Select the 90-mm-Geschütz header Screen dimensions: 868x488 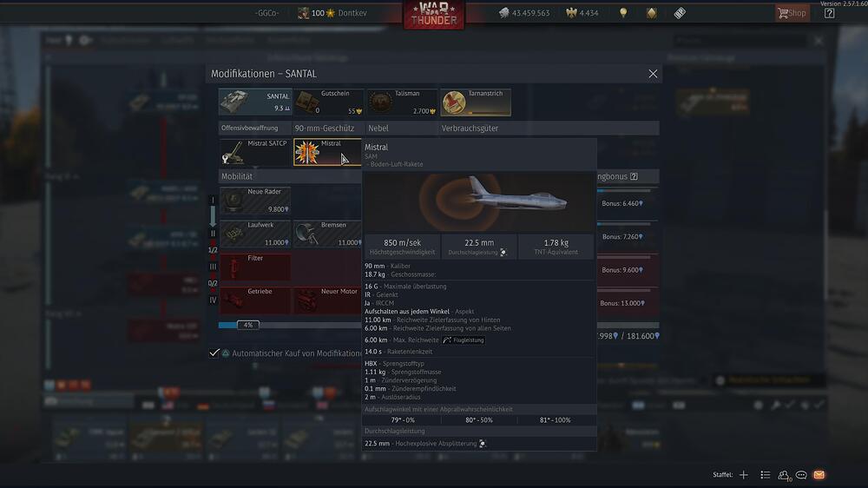click(325, 128)
